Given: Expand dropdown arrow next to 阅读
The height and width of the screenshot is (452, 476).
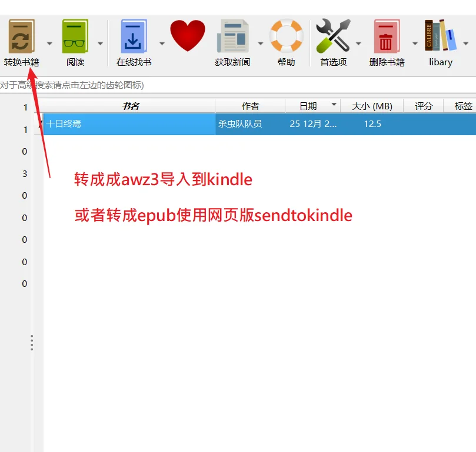Looking at the screenshot, I should click(x=100, y=43).
